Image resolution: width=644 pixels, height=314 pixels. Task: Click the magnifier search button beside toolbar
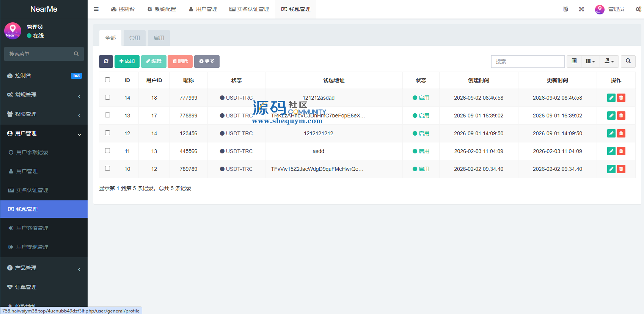click(628, 61)
